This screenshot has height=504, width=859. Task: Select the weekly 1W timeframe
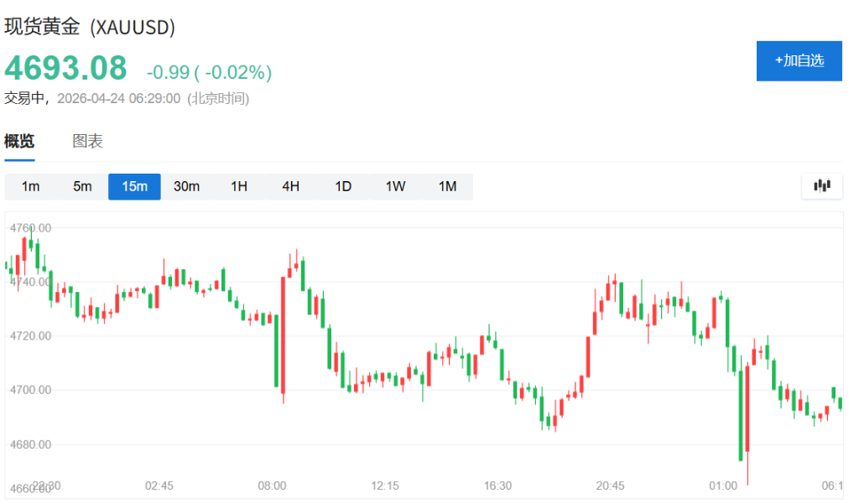395,186
